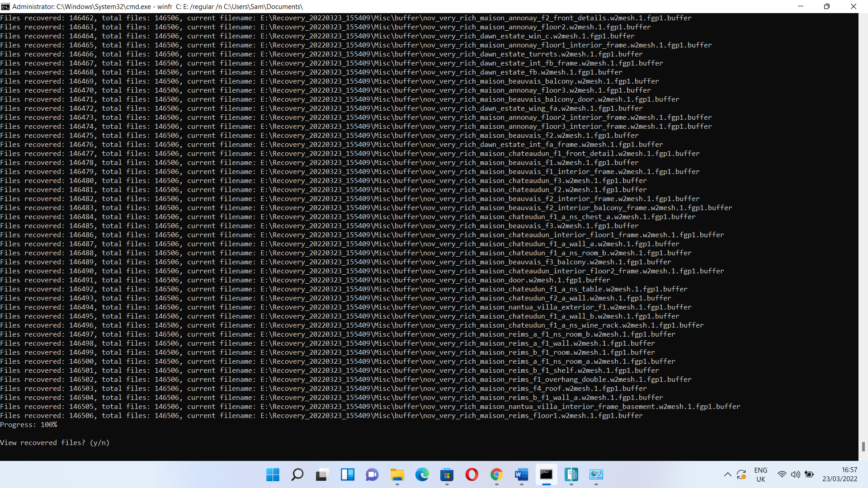The image size is (868, 488).
Task: Click the Administrator cmd.exe title bar text
Action: coord(157,7)
